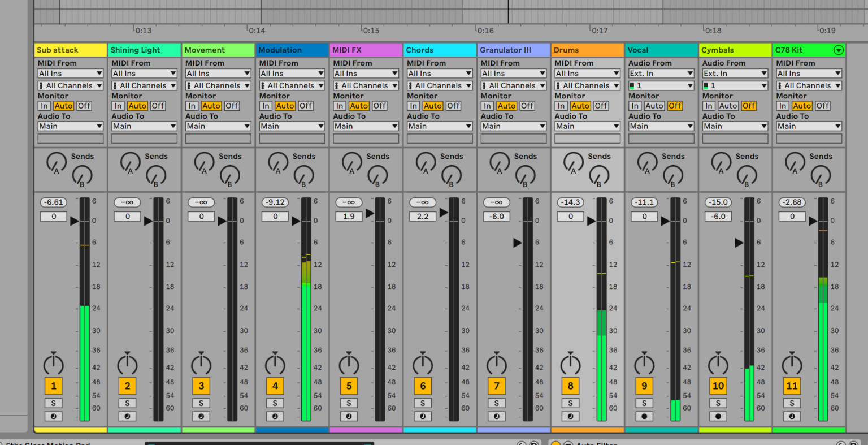Arm the Drums track for recording
This screenshot has height=445, width=868.
point(570,416)
